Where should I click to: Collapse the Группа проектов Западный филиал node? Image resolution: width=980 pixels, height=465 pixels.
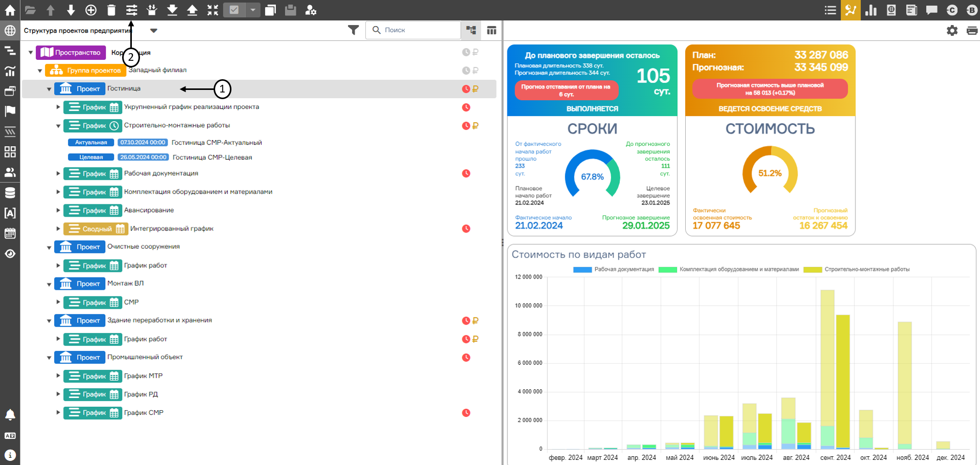coord(40,71)
